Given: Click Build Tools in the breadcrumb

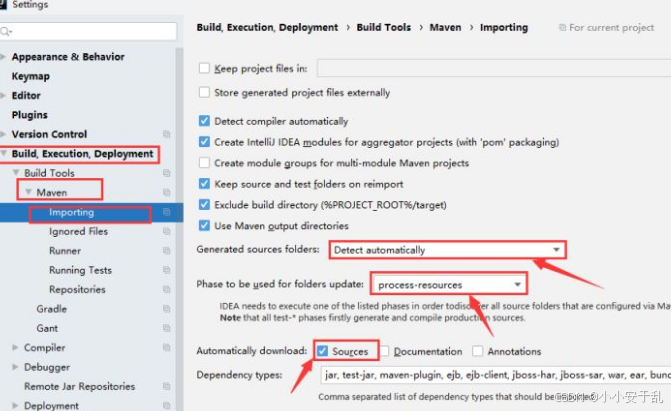Looking at the screenshot, I should pos(383,27).
